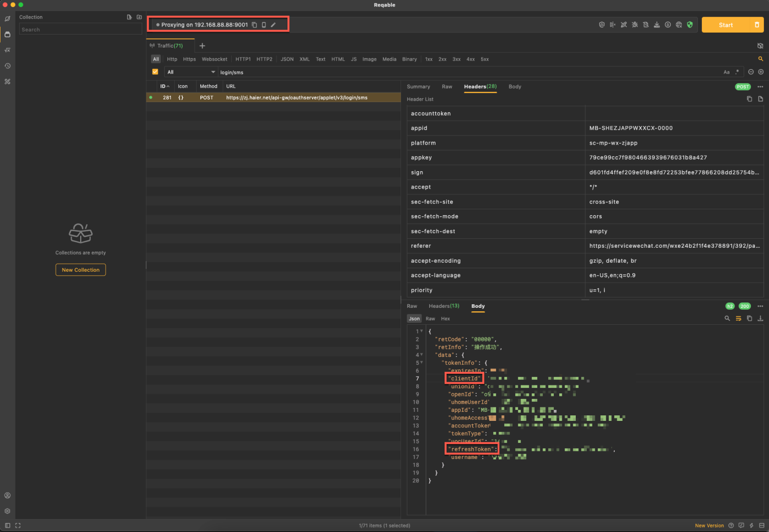Open the settings gear icon at the sidebar bottom
Screen dimensions: 769x532
(x=8, y=511)
